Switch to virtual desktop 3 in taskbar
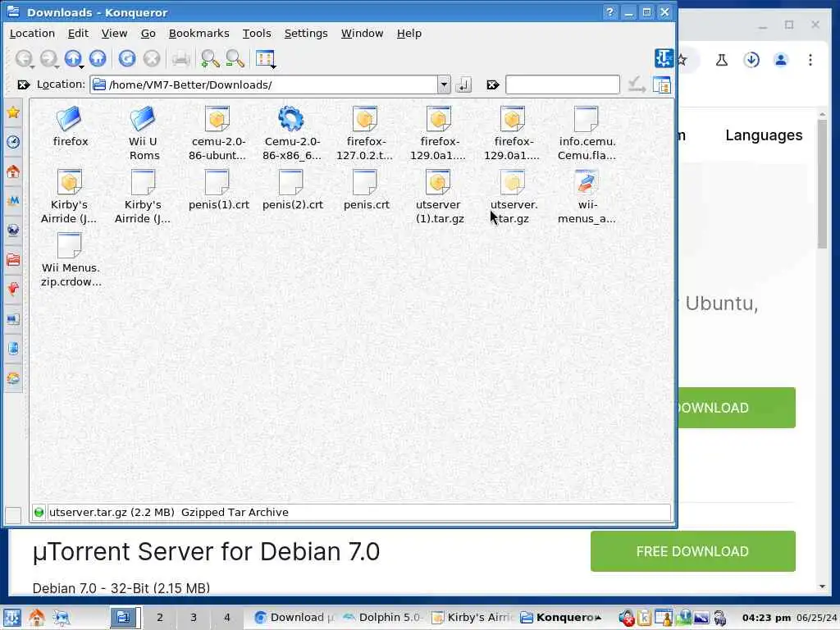Image resolution: width=840 pixels, height=630 pixels. coord(194,617)
